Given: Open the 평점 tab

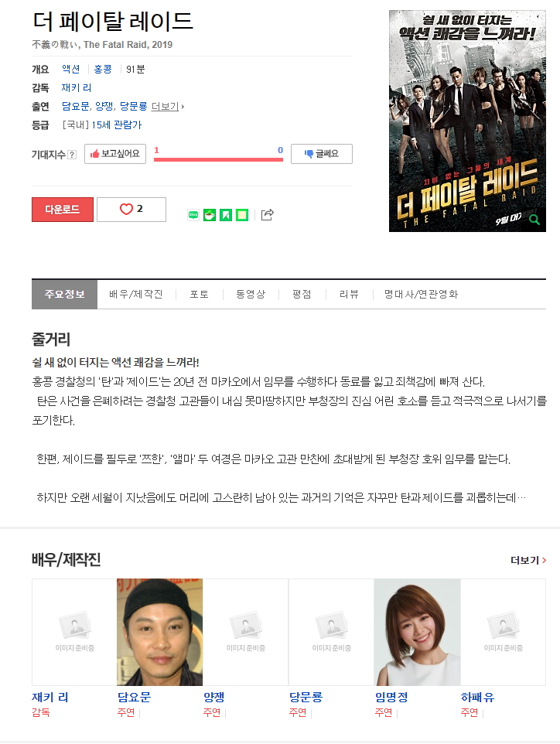Looking at the screenshot, I should pos(302,294).
